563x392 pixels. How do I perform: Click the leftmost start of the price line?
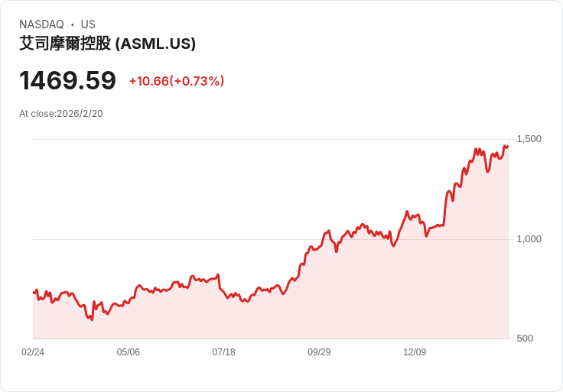(x=34, y=293)
